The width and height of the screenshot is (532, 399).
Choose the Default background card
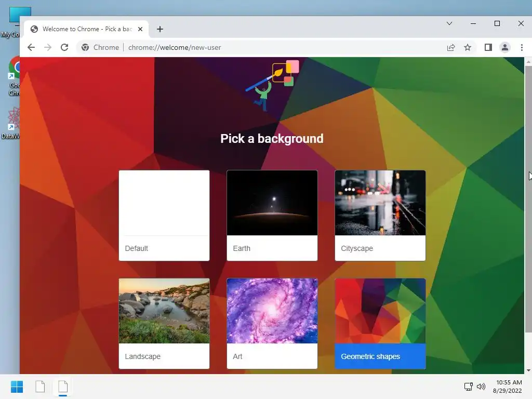(x=164, y=216)
